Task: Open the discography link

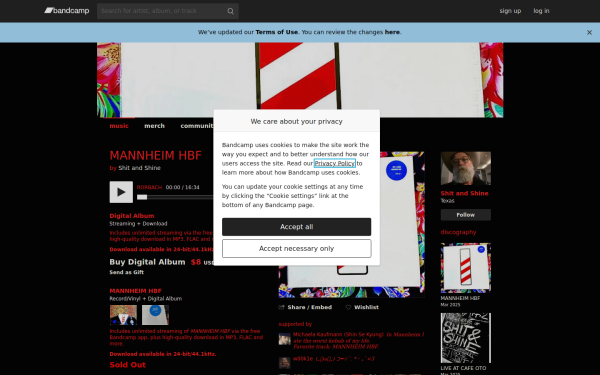Action: [x=458, y=232]
